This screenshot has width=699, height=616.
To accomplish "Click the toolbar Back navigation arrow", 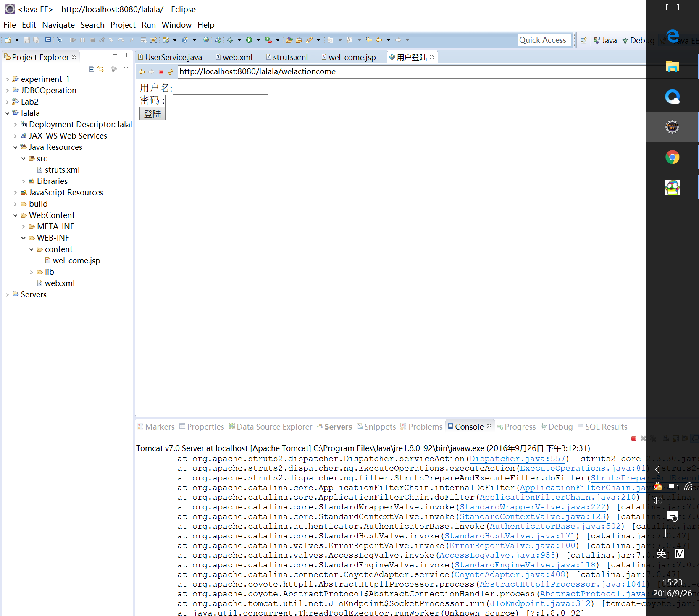I will (x=379, y=40).
